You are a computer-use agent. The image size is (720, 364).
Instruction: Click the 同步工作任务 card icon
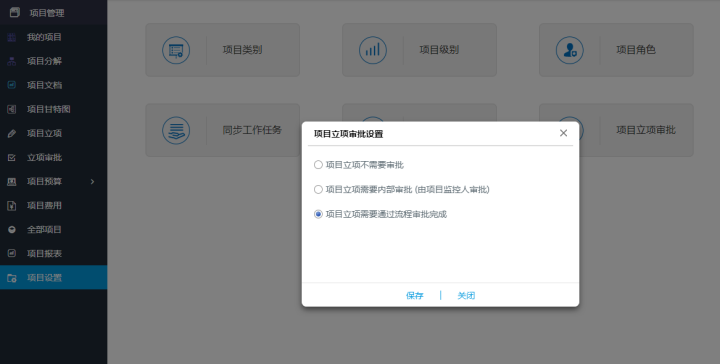tap(176, 130)
